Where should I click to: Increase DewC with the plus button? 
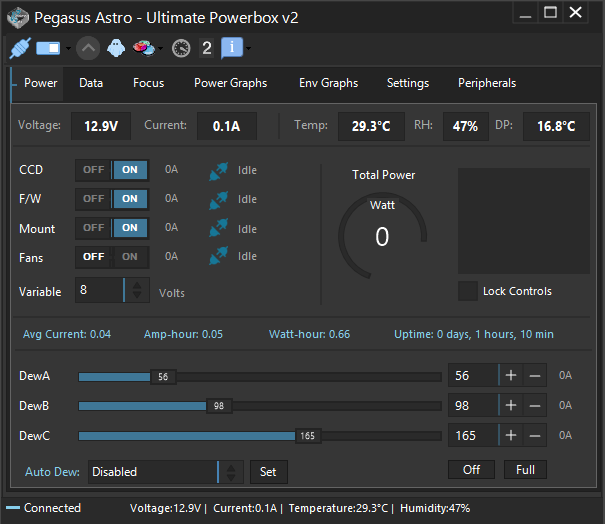(x=511, y=435)
